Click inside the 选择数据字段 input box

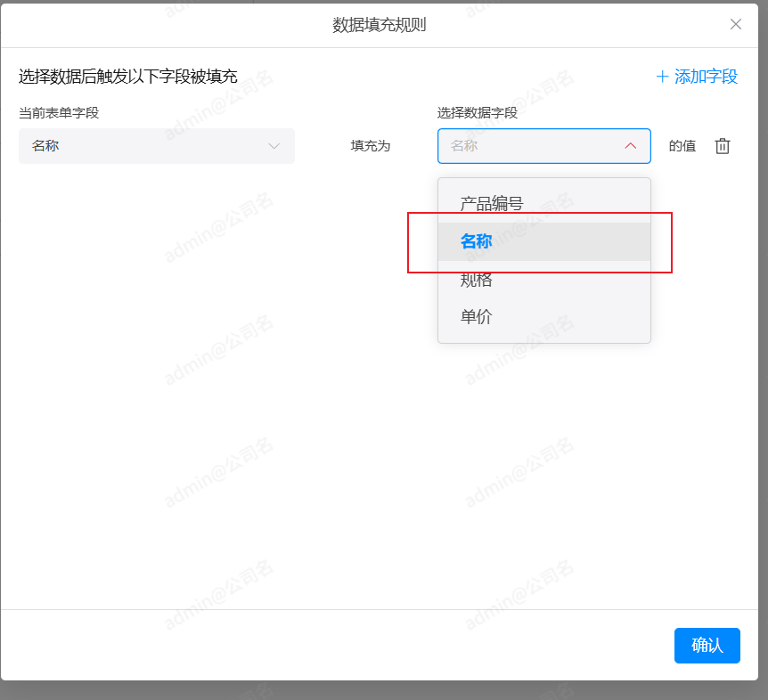coord(526,146)
